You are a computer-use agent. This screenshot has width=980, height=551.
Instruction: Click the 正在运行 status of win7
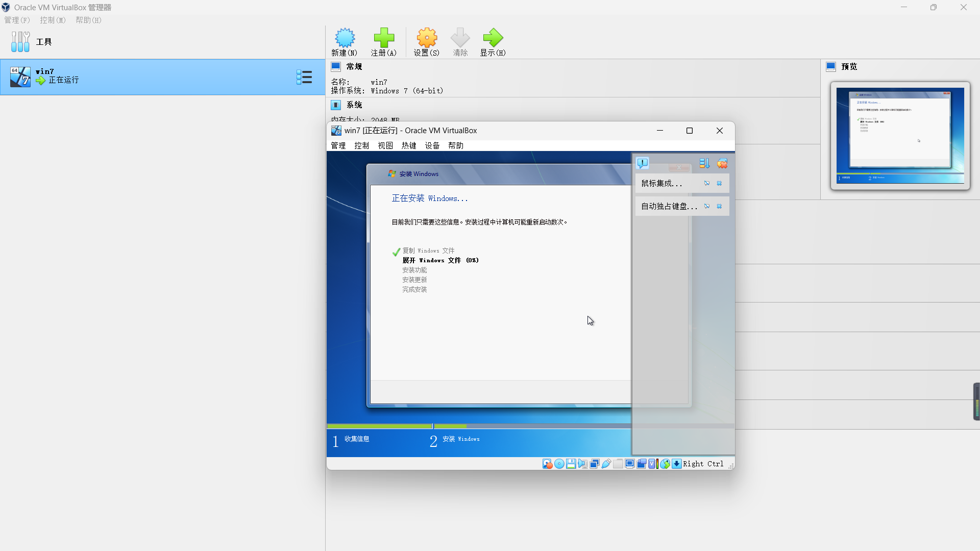(64, 80)
